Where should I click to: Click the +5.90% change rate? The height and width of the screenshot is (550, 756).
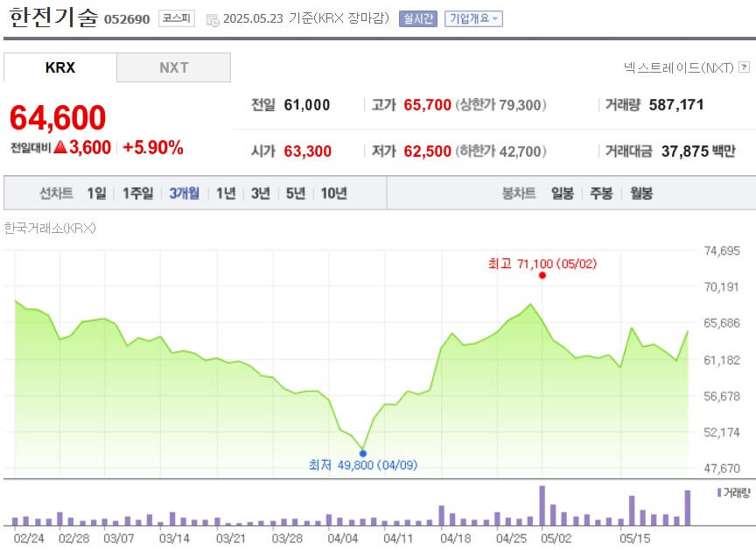(153, 148)
